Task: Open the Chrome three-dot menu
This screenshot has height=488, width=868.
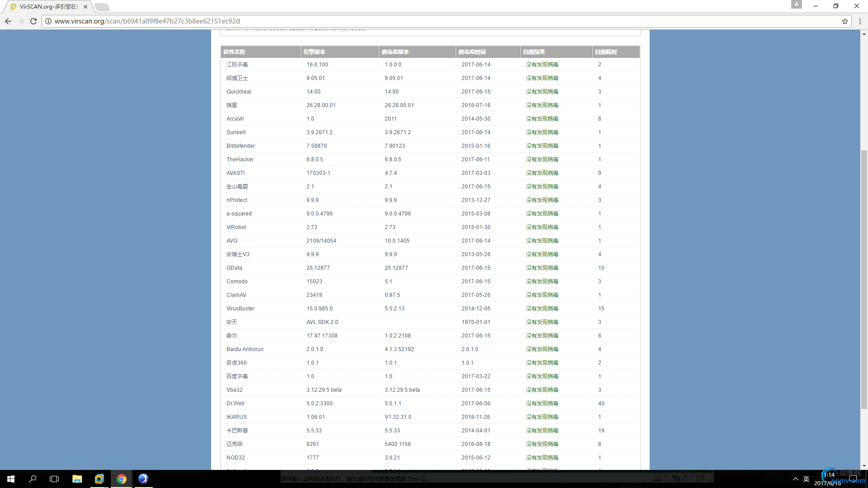Action: pos(860,21)
